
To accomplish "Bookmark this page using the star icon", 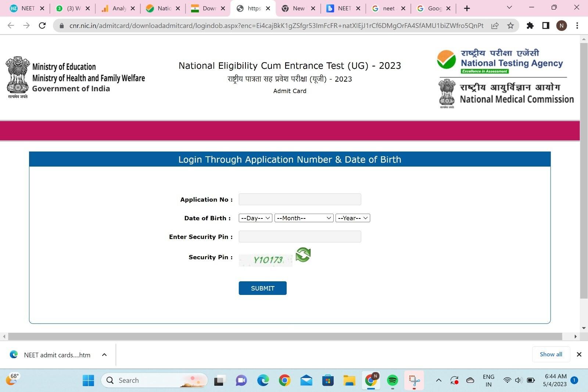I will [510, 25].
